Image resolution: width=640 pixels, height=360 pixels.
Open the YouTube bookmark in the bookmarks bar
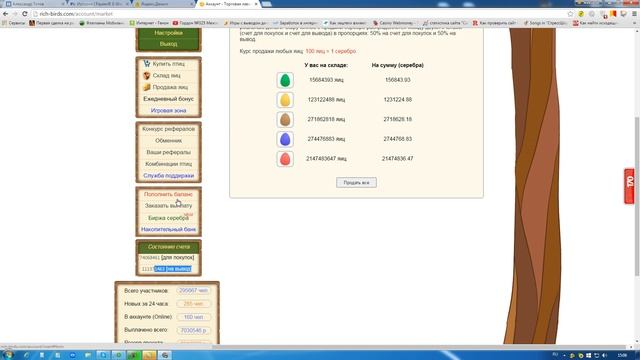194,23
